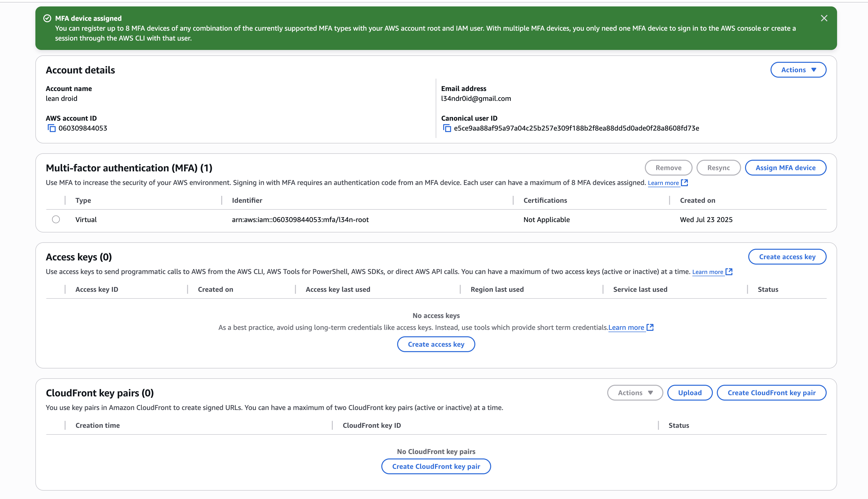Click Created on header in MFA table
This screenshot has width=868, height=499.
698,200
